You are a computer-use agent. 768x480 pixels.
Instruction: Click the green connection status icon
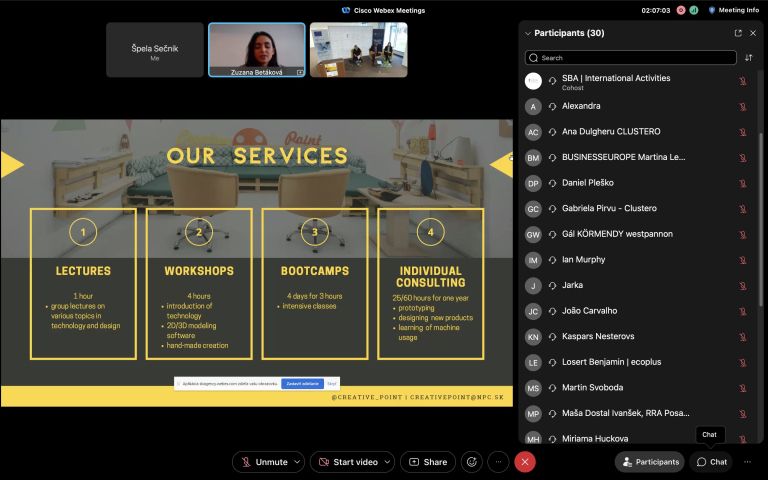pyautogui.click(x=694, y=10)
